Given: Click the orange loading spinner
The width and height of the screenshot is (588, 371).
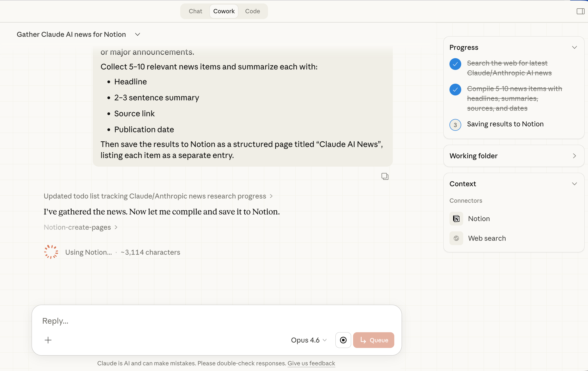Looking at the screenshot, I should (x=51, y=252).
